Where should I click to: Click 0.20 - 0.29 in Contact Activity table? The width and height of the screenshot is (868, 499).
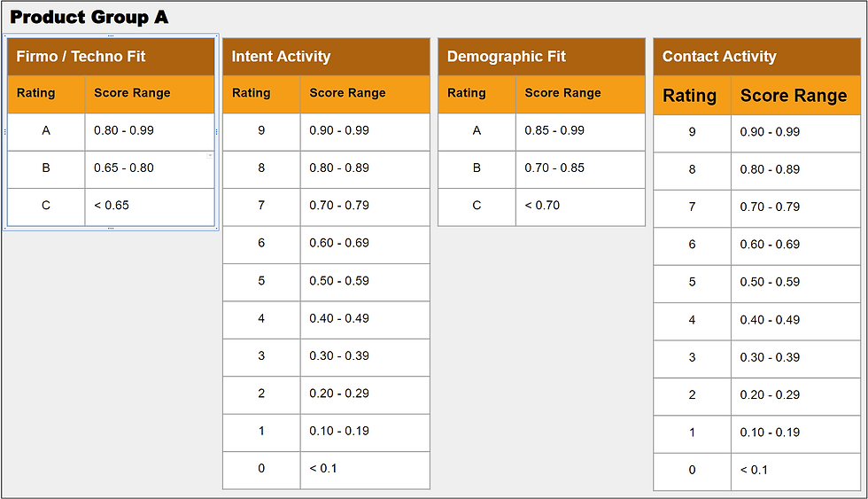pyautogui.click(x=796, y=397)
